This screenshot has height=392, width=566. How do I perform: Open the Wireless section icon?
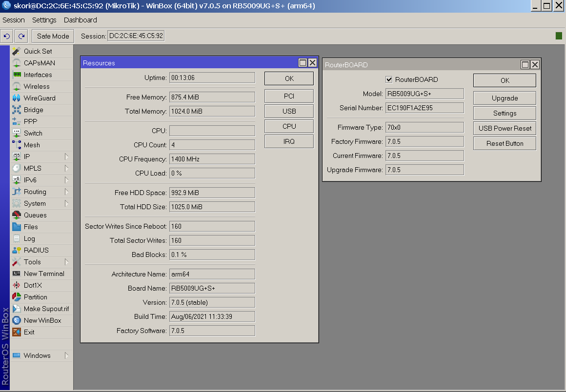pos(17,87)
